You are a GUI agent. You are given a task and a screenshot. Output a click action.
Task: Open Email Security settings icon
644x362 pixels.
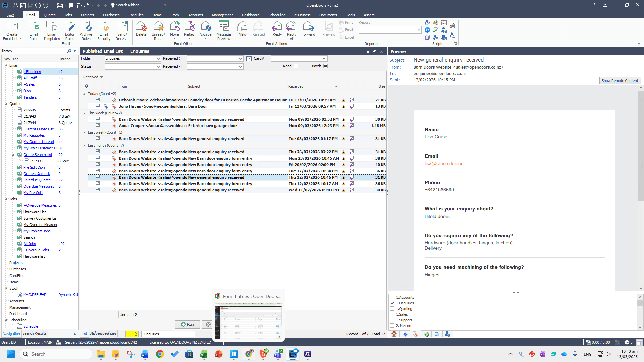(104, 30)
